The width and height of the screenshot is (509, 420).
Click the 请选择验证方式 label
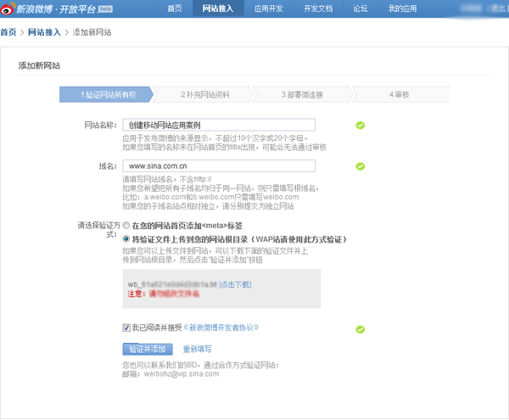click(98, 229)
